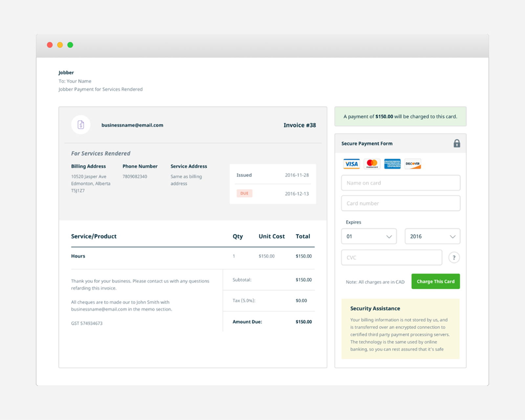This screenshot has height=420, width=525.
Task: Click into the CVC input field
Action: (x=391, y=258)
